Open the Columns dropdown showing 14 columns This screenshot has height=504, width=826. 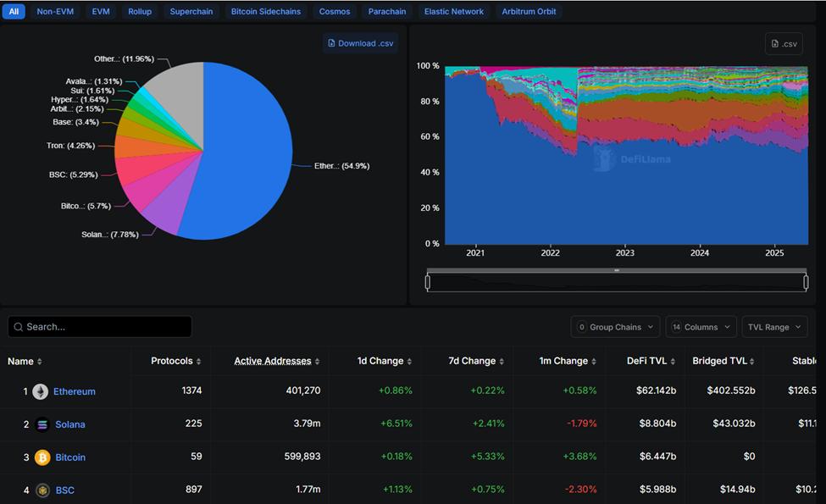(701, 326)
